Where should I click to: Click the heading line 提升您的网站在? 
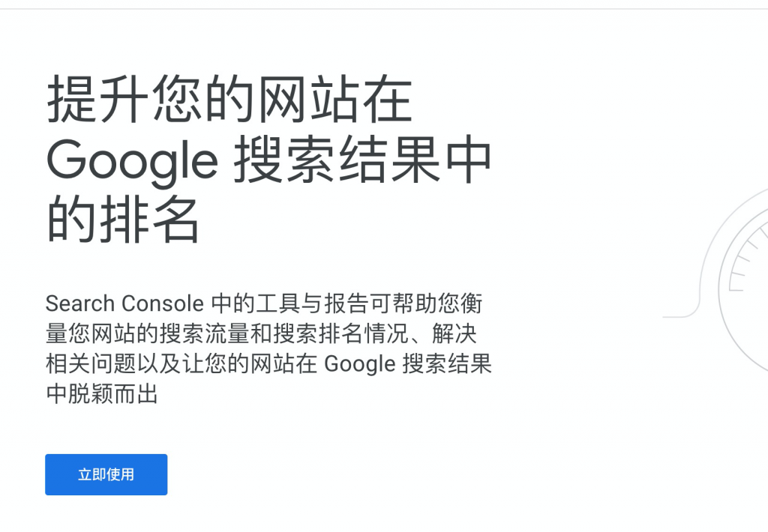(x=229, y=100)
